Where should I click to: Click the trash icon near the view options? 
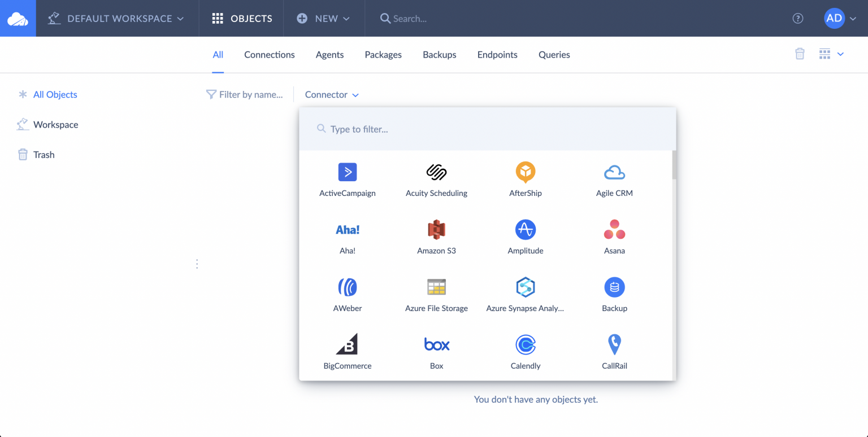click(x=800, y=54)
